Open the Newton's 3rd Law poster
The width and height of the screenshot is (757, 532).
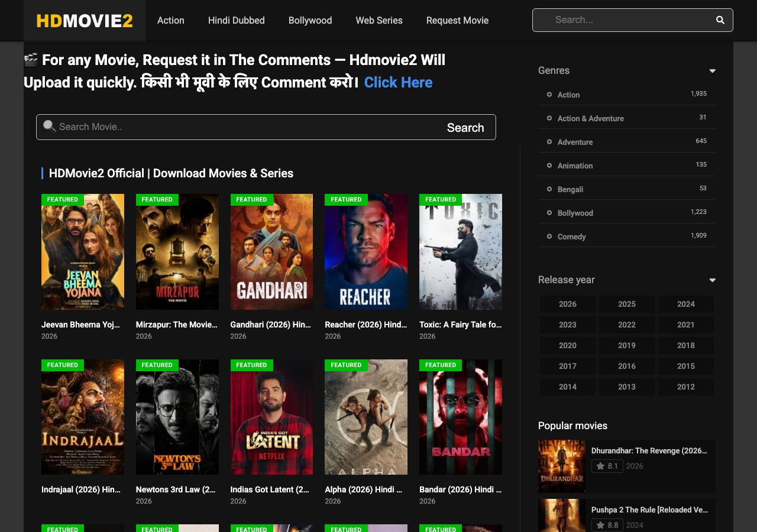[177, 417]
